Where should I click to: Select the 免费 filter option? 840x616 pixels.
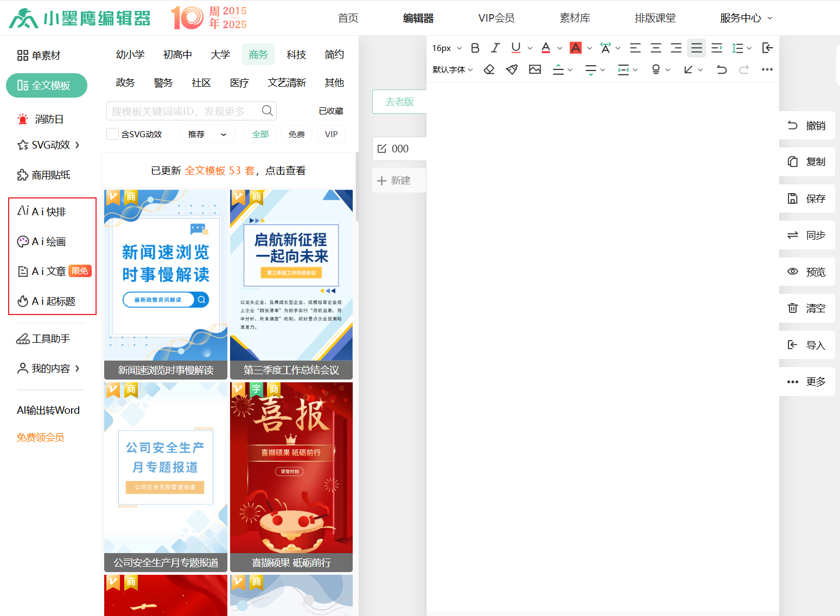coord(296,134)
